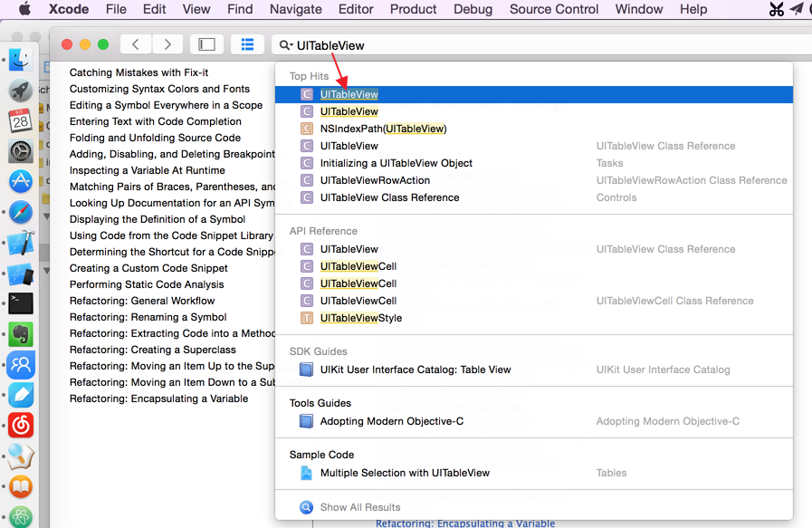Click the NSIndexPath category icon

click(x=307, y=129)
